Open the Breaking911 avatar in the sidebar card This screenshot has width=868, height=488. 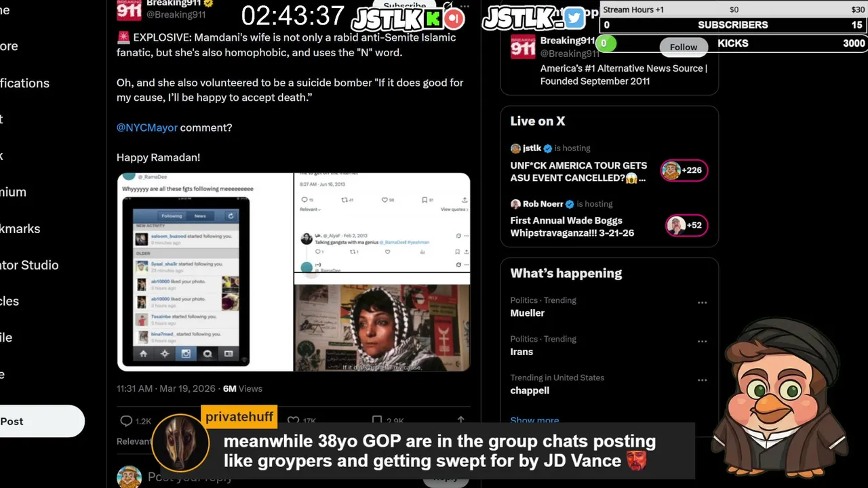(523, 47)
